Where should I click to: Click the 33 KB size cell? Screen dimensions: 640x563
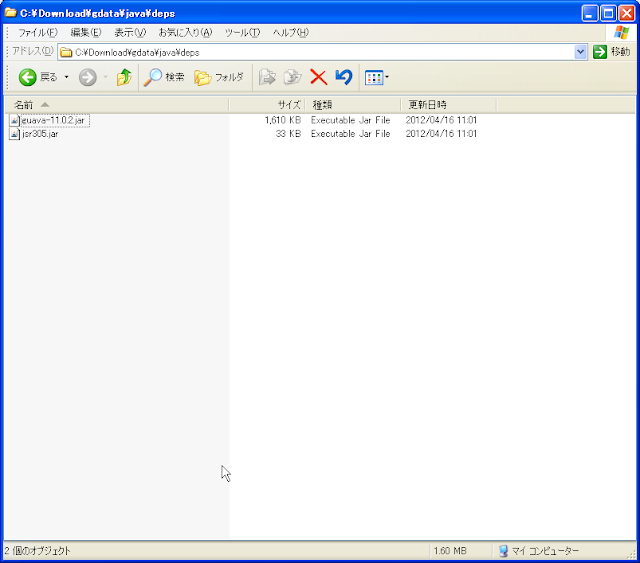pos(288,134)
